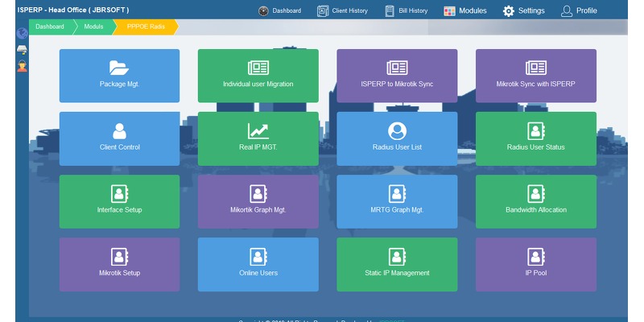Open Client History from top menu
644x322 pixels.
[x=342, y=10]
